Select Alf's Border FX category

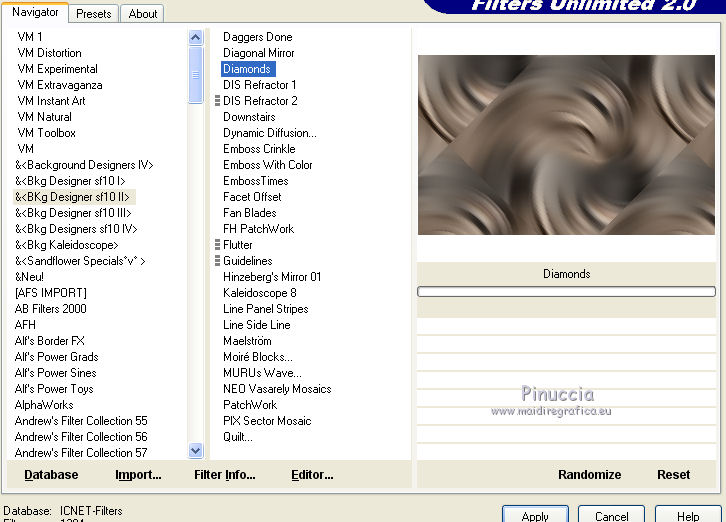(50, 341)
